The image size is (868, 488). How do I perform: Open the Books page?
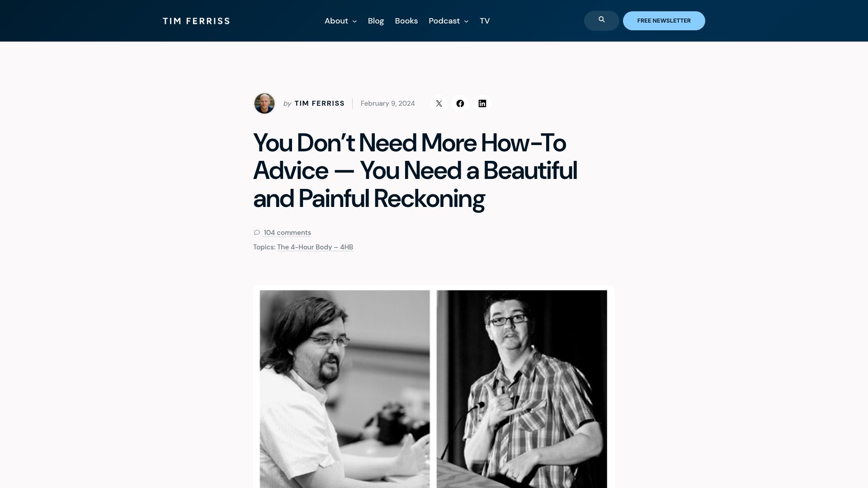(406, 21)
